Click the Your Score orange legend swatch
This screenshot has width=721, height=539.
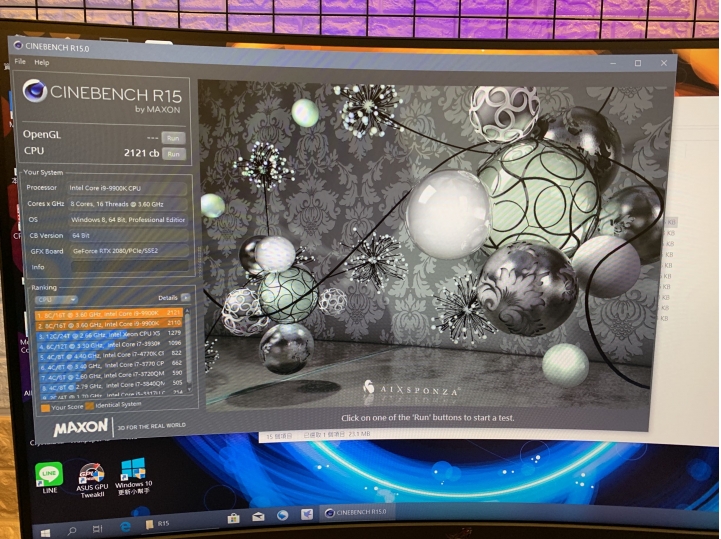point(45,408)
